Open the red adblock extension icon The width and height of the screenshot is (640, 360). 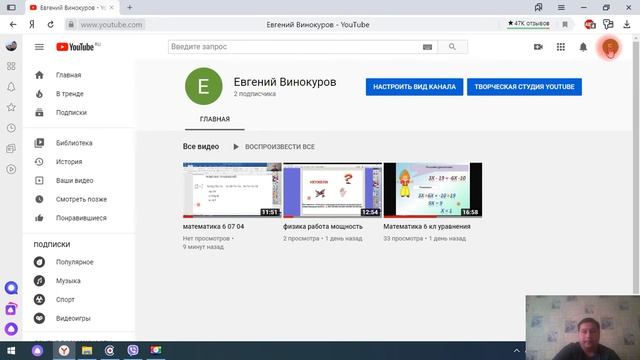pyautogui.click(x=589, y=24)
